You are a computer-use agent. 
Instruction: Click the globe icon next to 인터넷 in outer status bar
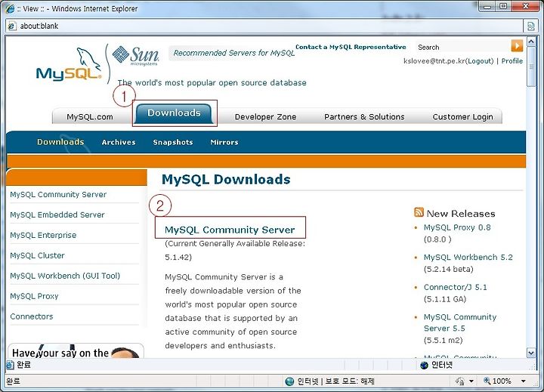pyautogui.click(x=289, y=381)
